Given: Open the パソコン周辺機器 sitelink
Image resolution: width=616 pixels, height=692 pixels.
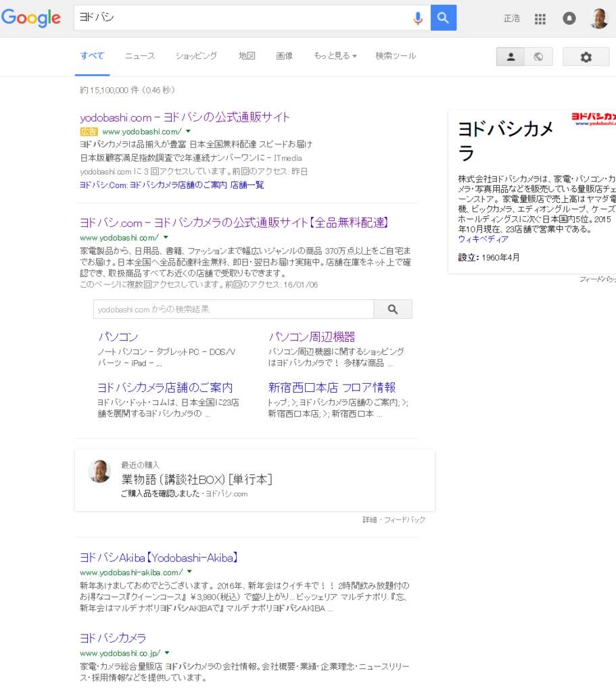Looking at the screenshot, I should click(312, 337).
